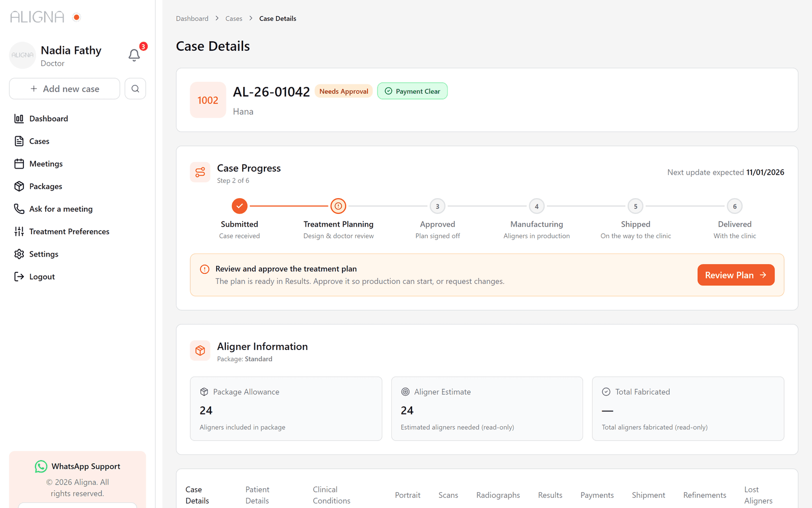Viewport: 812px width, 508px height.
Task: Click step 4 Manufacturing marker
Action: pos(536,206)
